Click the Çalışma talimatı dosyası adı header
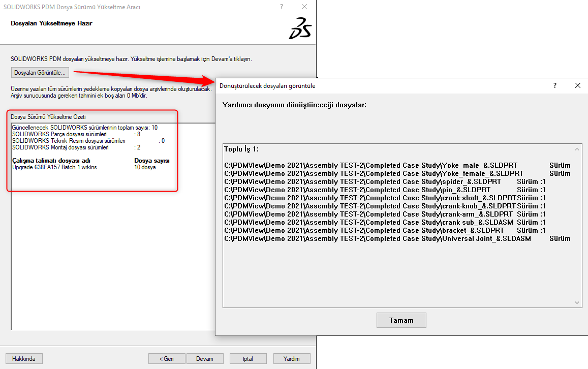Viewport: 588px width, 369px height. (x=51, y=161)
